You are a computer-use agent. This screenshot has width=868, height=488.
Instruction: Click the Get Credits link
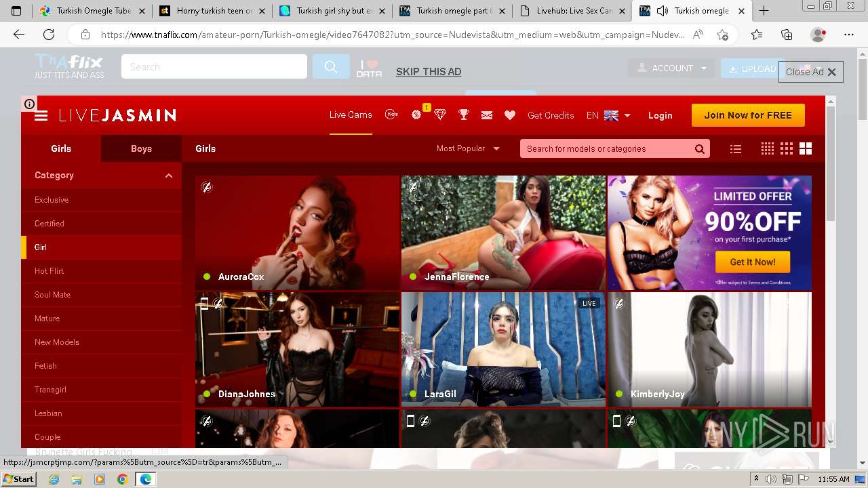(x=551, y=115)
